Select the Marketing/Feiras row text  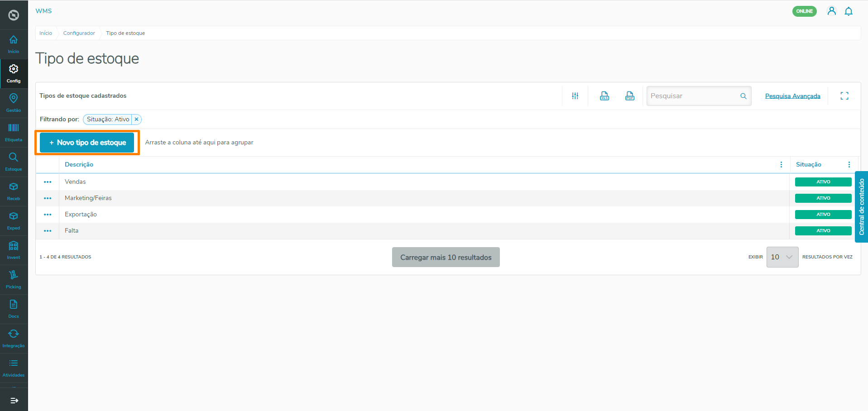[x=88, y=198]
